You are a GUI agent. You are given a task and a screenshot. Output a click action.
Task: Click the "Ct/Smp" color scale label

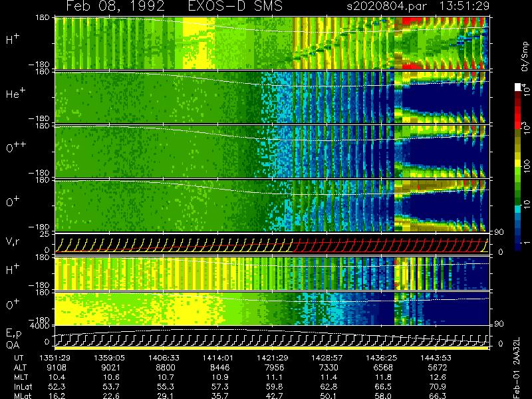525,57
